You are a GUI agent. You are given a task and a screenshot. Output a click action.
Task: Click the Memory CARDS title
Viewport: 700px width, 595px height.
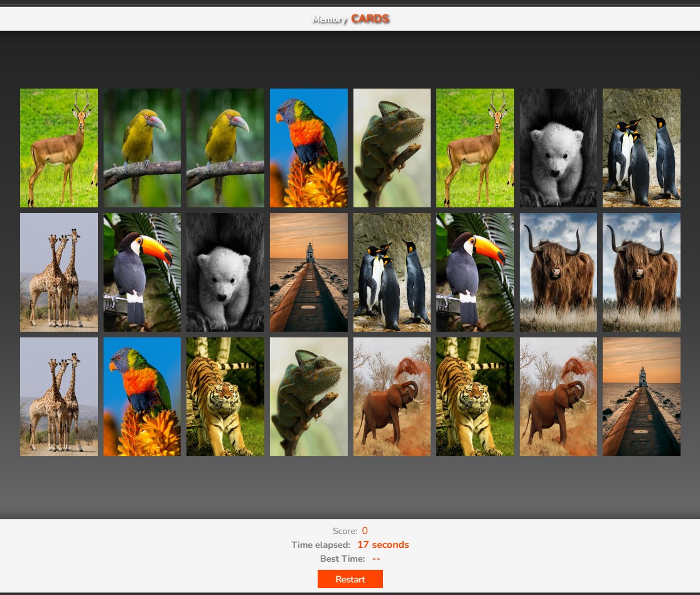351,19
